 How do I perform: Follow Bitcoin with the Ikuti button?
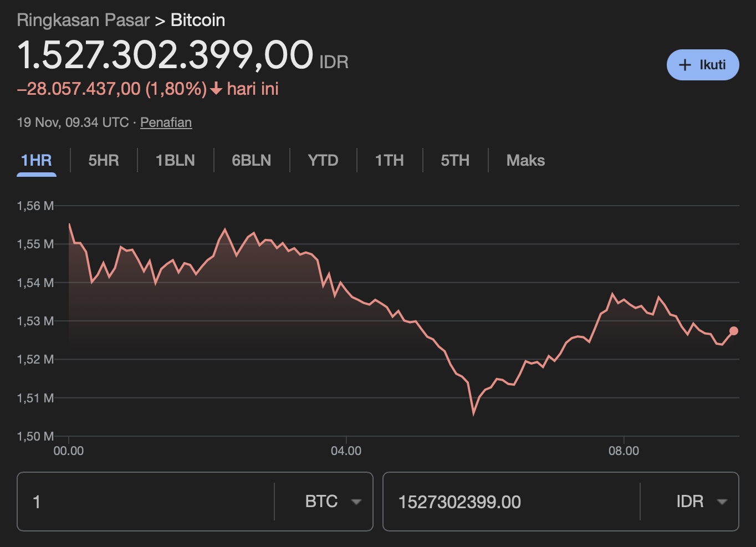(703, 65)
